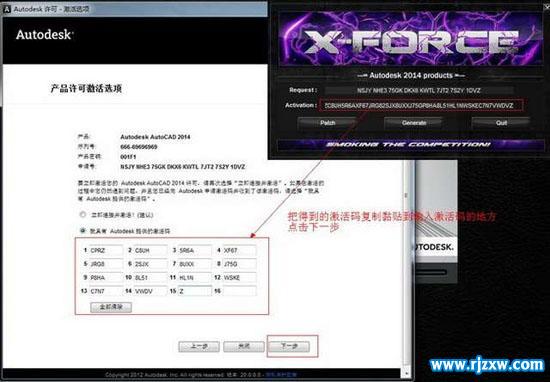The height and width of the screenshot is (382, 550).
Task: Click the Generate button in X-Force
Action: pos(414,123)
